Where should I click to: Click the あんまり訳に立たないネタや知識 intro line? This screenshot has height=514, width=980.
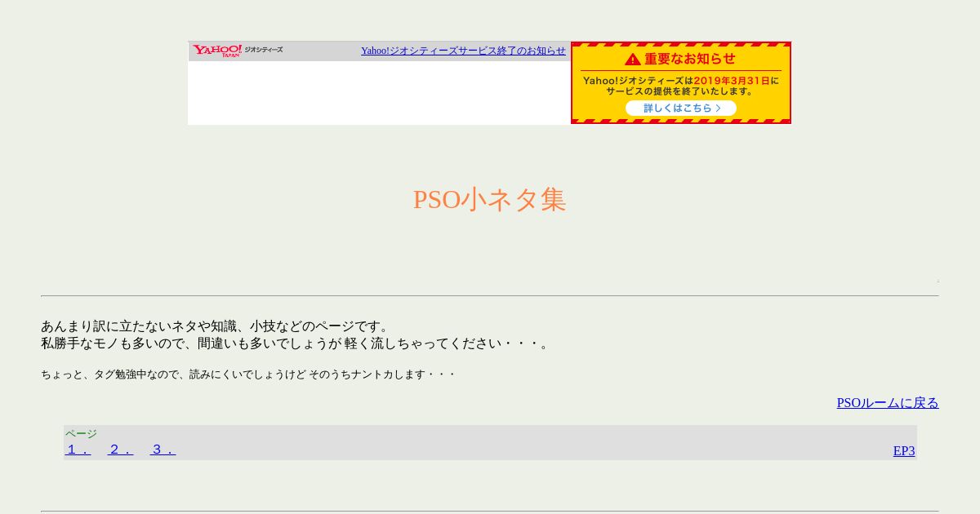pos(218,326)
